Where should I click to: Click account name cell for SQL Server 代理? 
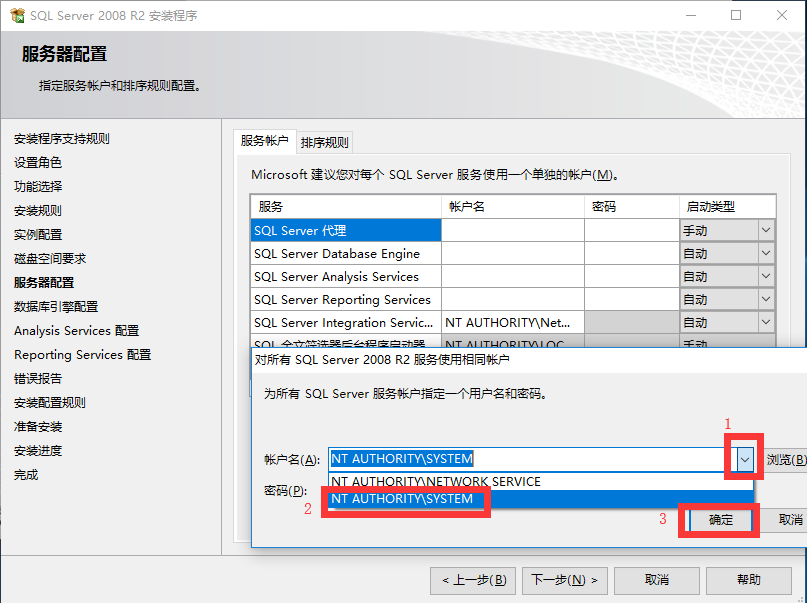coord(513,230)
